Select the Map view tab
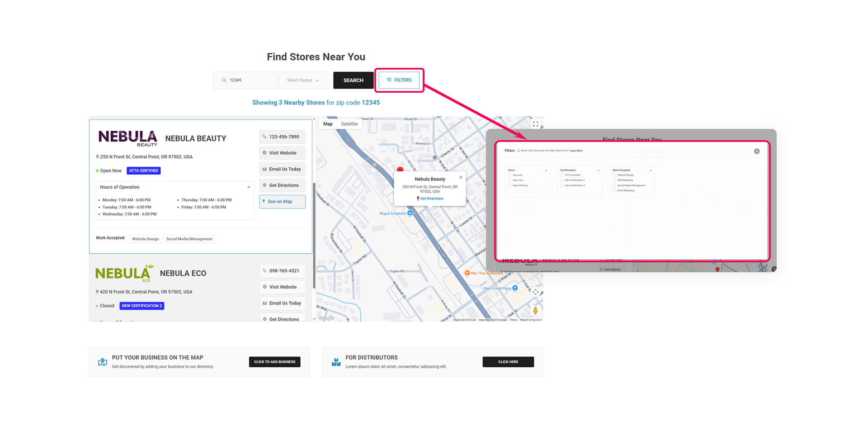The image size is (868, 431). [x=327, y=123]
